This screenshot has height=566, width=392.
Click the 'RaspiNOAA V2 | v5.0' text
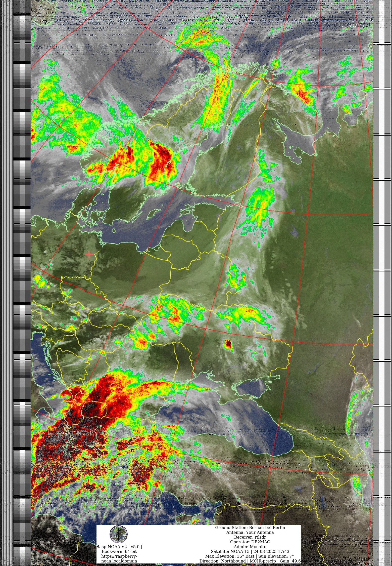119,547
